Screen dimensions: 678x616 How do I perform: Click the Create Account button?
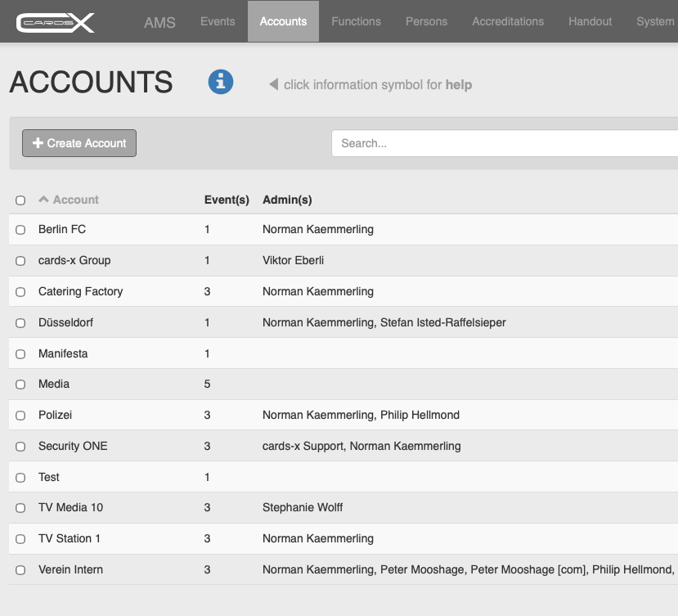[79, 143]
